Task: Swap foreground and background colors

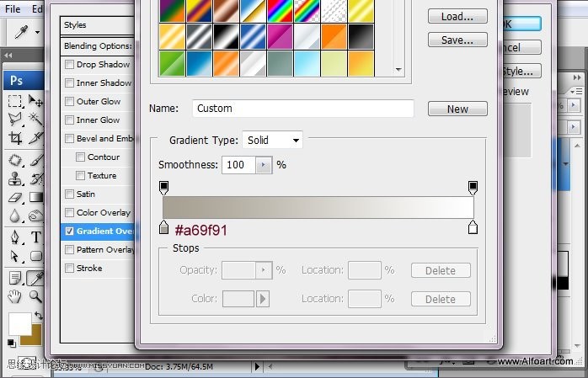Action: pos(38,316)
